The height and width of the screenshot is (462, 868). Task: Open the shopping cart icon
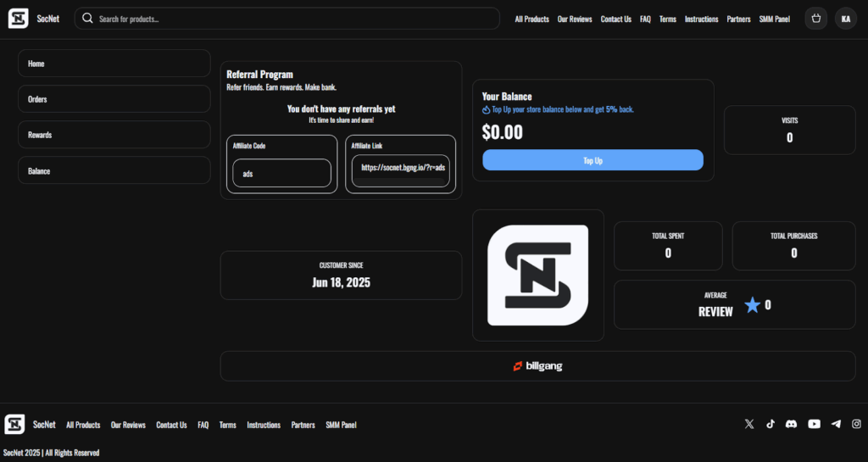pyautogui.click(x=815, y=19)
